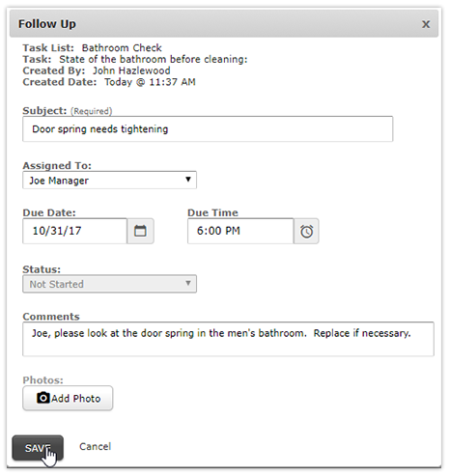This screenshot has height=476, width=449.
Task: Click the arrow on the Status dropdown
Action: coord(188,283)
